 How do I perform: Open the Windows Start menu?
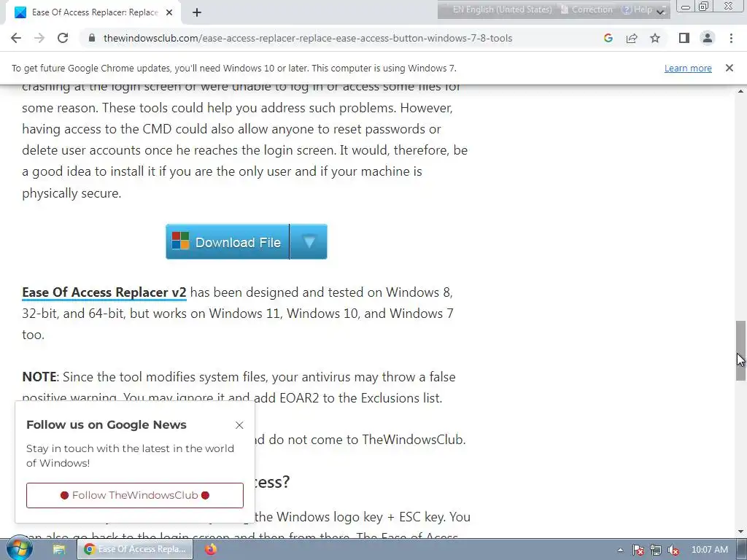(x=20, y=549)
